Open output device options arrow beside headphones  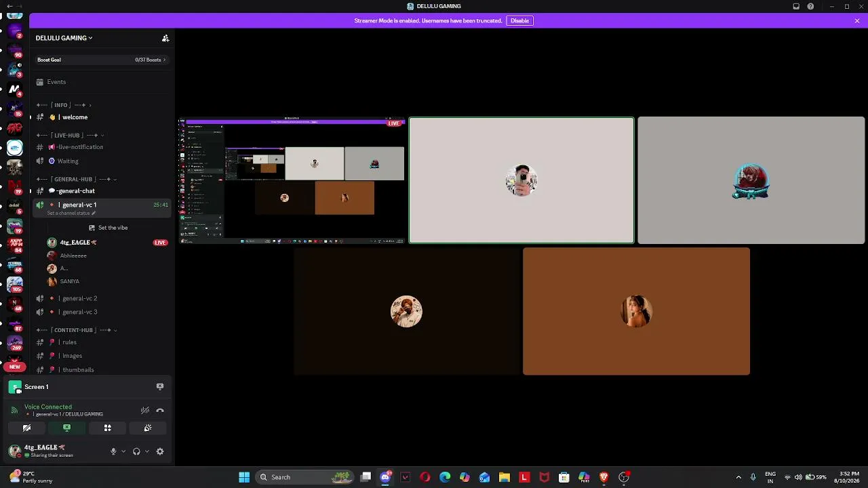[147, 451]
